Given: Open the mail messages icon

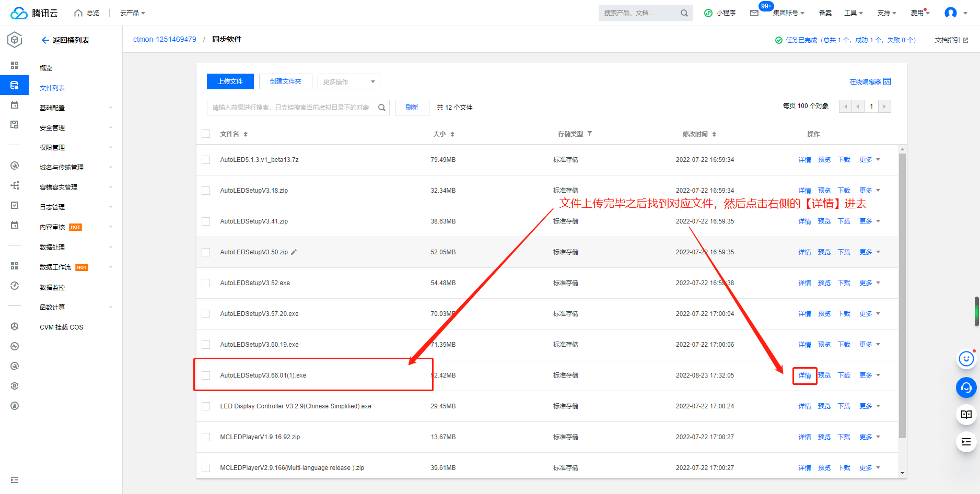Looking at the screenshot, I should tap(754, 13).
